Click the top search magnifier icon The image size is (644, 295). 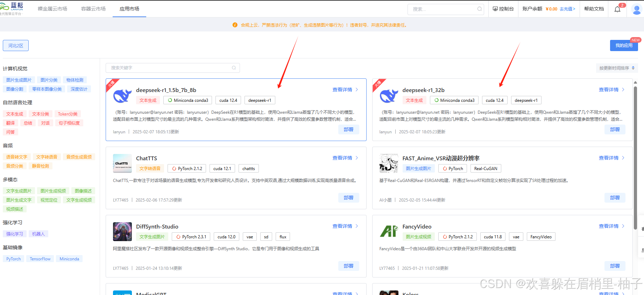479,9
